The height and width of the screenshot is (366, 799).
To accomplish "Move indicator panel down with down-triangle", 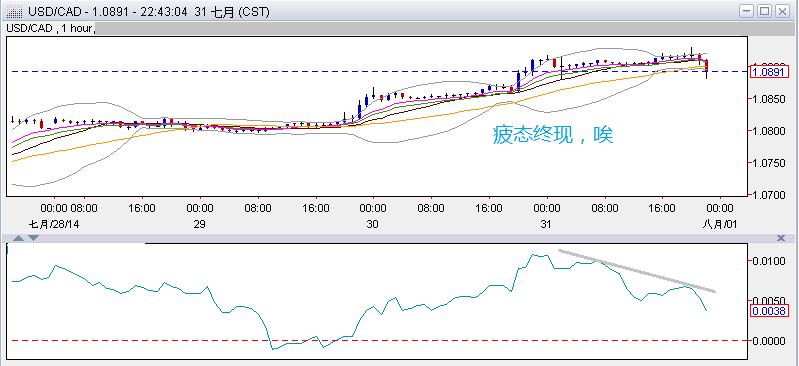I will (33, 238).
